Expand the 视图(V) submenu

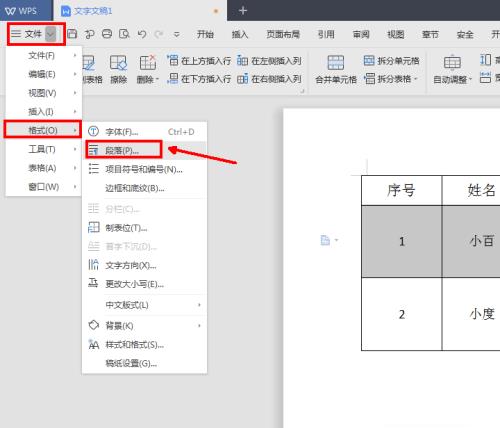pyautogui.click(x=44, y=93)
